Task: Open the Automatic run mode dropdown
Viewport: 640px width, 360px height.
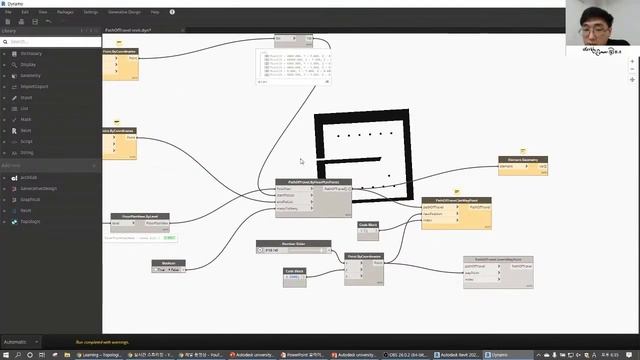Action: click(x=20, y=342)
